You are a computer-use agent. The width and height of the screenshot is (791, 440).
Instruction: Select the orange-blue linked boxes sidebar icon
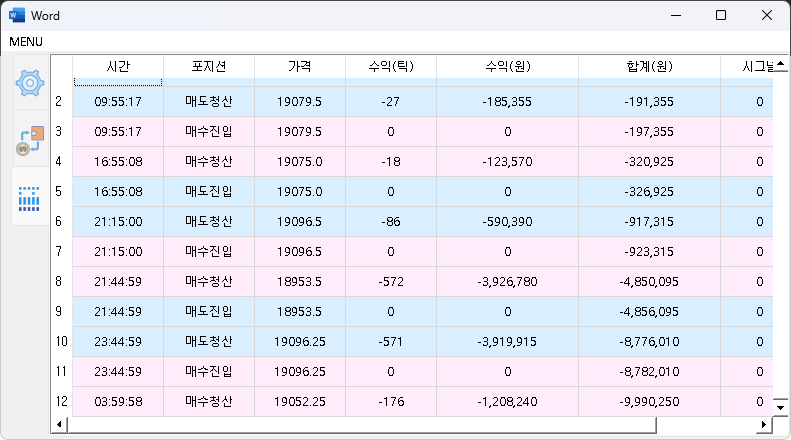point(31,142)
